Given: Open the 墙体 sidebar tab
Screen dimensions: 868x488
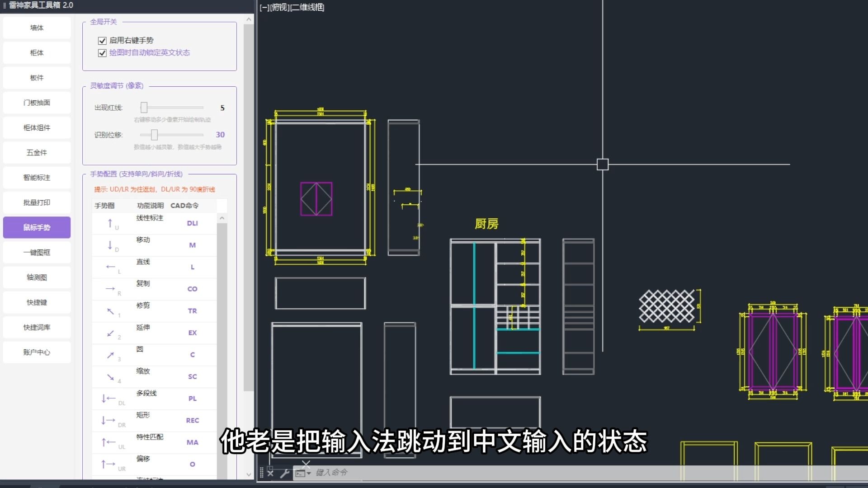Looking at the screenshot, I should point(37,28).
